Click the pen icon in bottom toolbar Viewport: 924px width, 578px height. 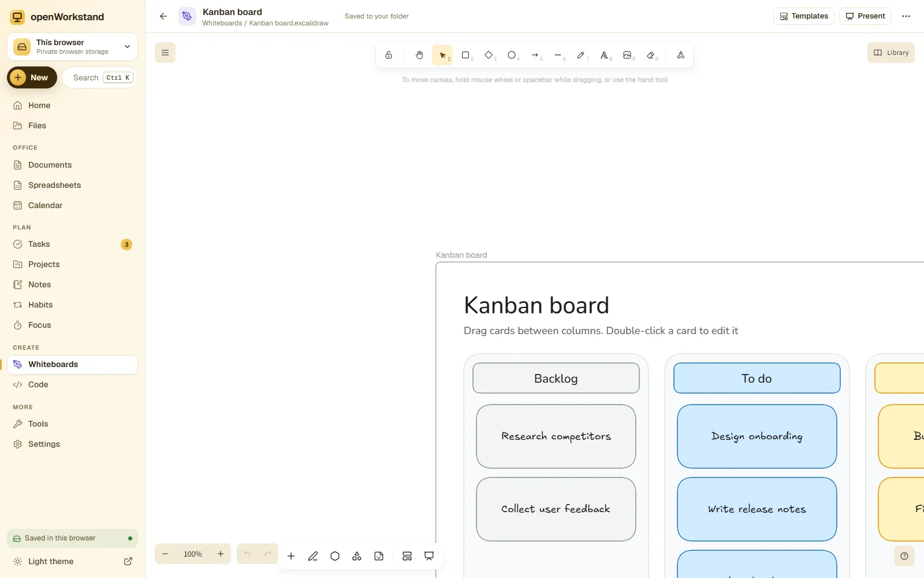[x=313, y=556]
